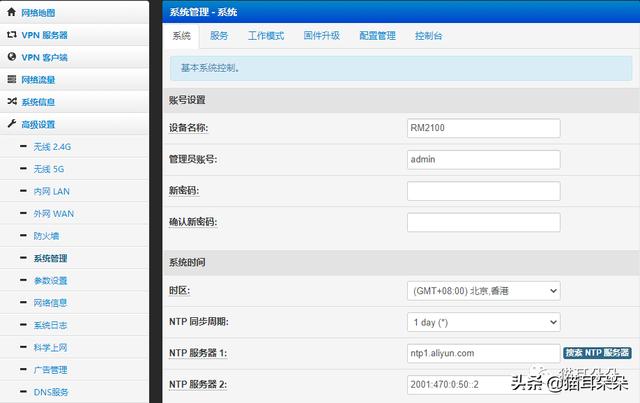Viewport: 640px width, 403px height.
Task: Open DNS服务 submenu item
Action: (51, 392)
